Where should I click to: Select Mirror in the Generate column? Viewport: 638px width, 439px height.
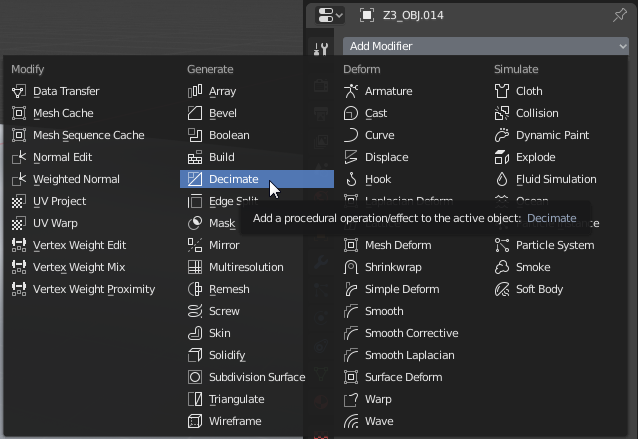[x=224, y=245]
